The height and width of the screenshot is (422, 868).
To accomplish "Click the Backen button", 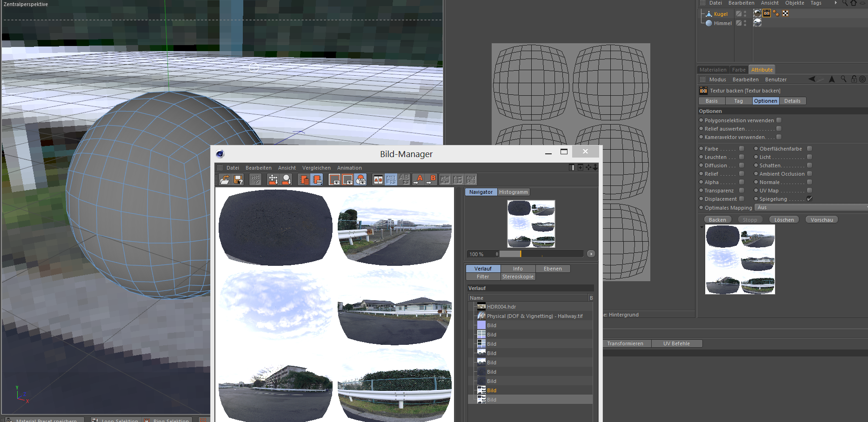I will coord(717,220).
